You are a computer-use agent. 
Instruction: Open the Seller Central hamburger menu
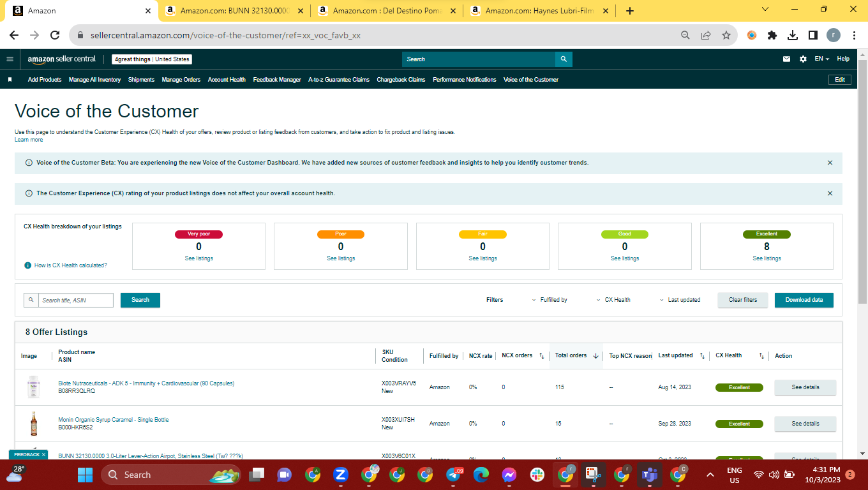[10, 59]
